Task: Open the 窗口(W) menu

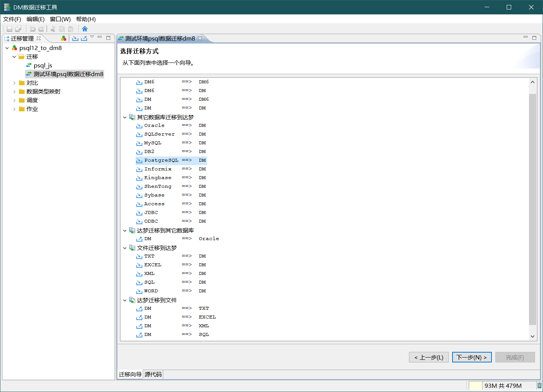Action: coord(60,19)
